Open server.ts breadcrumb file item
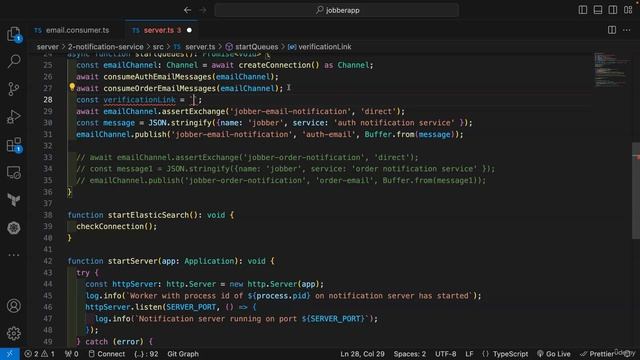This screenshot has width=640, height=360. (195, 47)
